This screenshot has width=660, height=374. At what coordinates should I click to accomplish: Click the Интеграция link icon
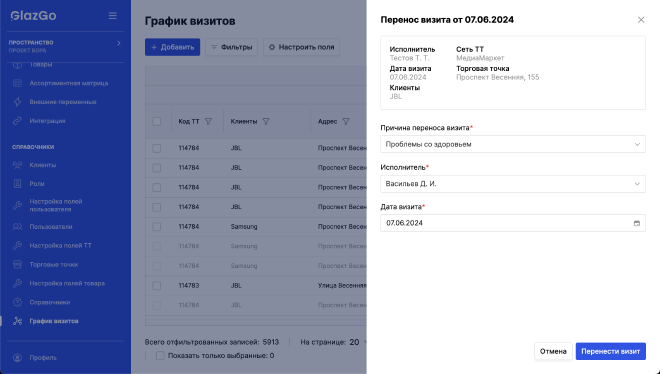coord(17,121)
